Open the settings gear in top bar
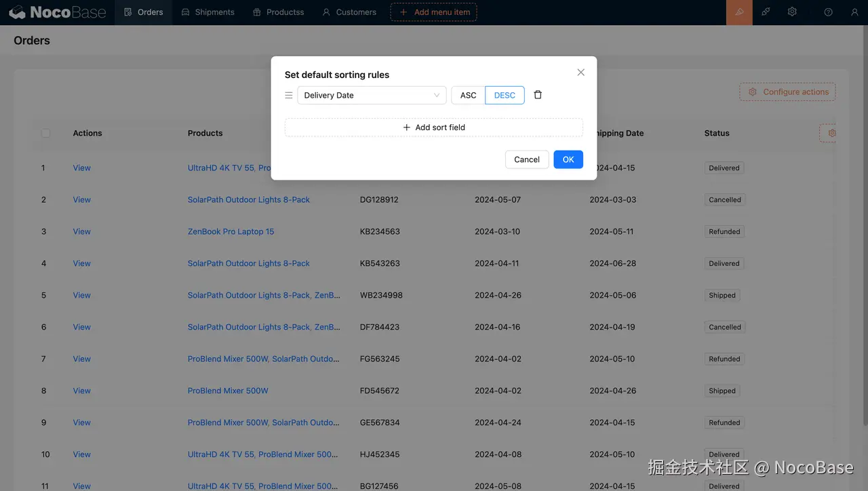Screen dimensions: 868x491 pyautogui.click(x=792, y=12)
